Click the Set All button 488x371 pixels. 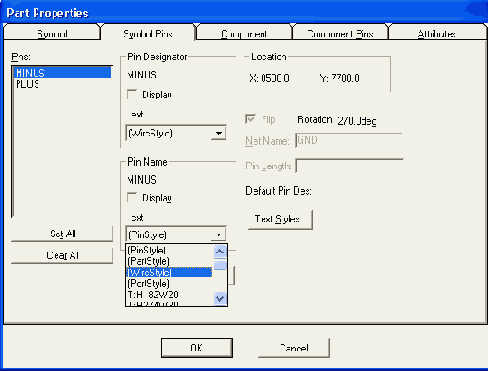(x=62, y=234)
